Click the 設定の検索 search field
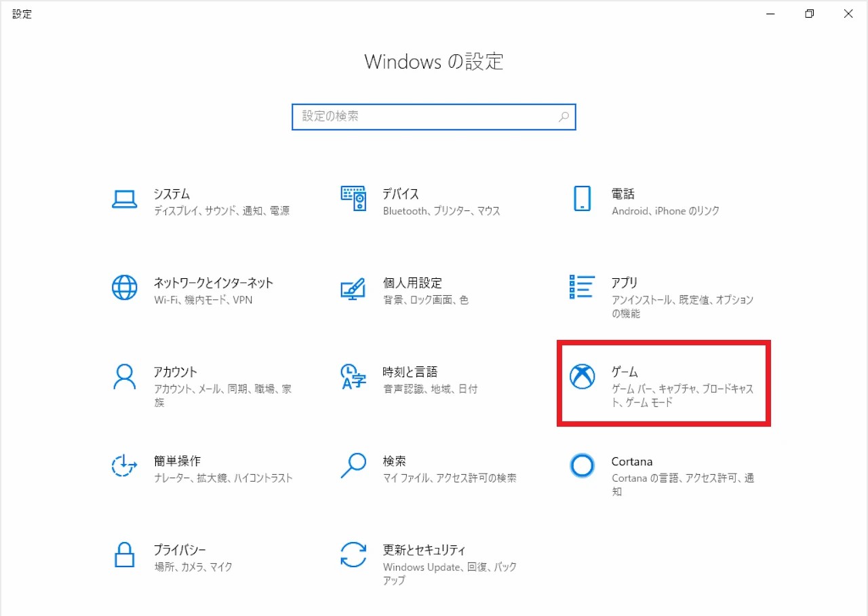Screen dimensions: 868x616 [x=434, y=117]
